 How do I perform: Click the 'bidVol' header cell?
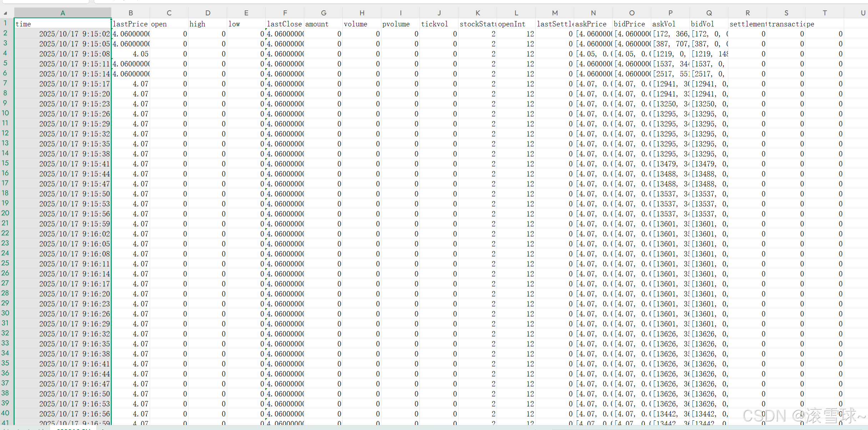[709, 24]
